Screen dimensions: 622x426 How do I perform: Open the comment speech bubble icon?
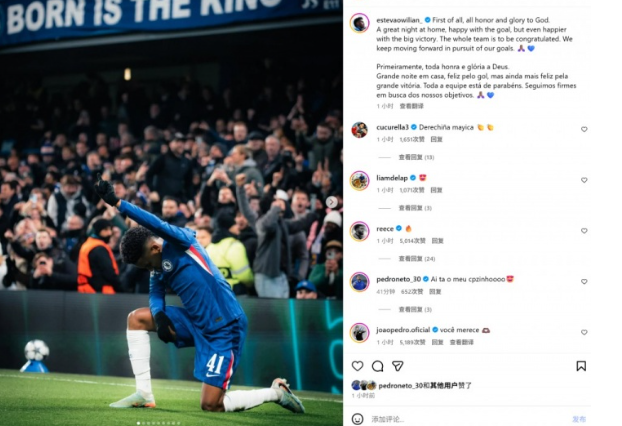pos(378,366)
